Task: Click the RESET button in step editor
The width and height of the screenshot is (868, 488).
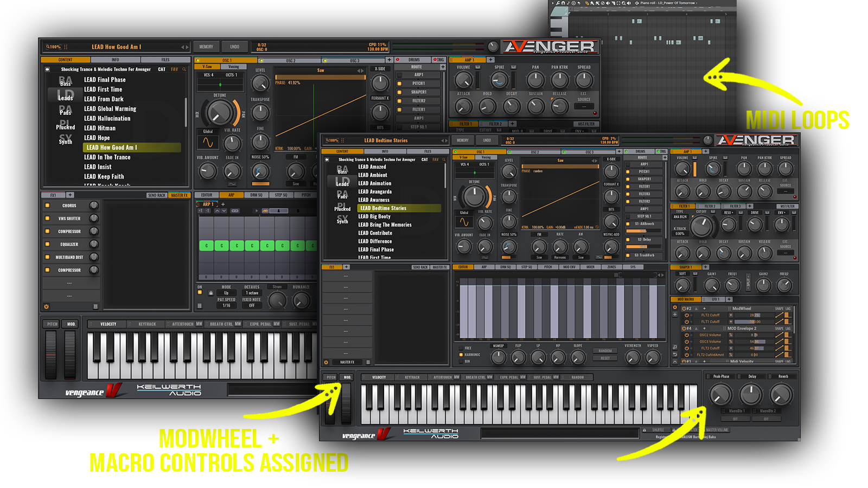Action: click(x=605, y=358)
